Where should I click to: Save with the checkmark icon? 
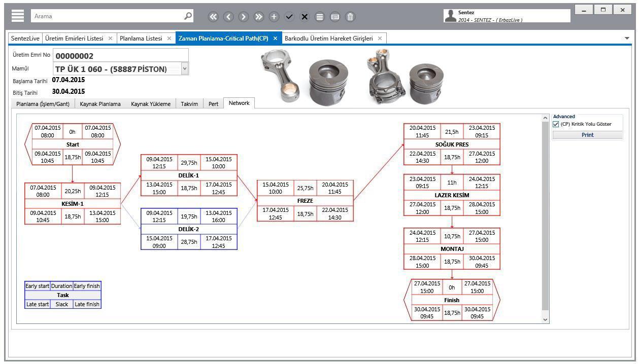(289, 17)
